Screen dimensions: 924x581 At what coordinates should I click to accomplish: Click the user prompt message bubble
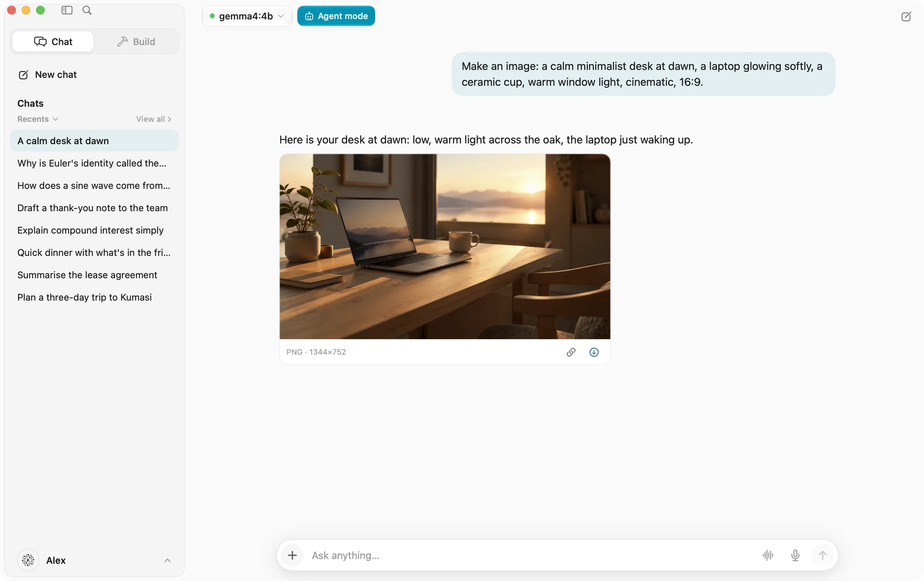click(643, 74)
